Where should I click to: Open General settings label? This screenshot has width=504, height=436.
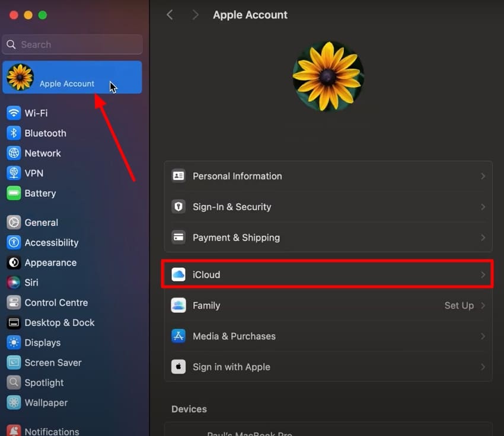[x=41, y=223]
